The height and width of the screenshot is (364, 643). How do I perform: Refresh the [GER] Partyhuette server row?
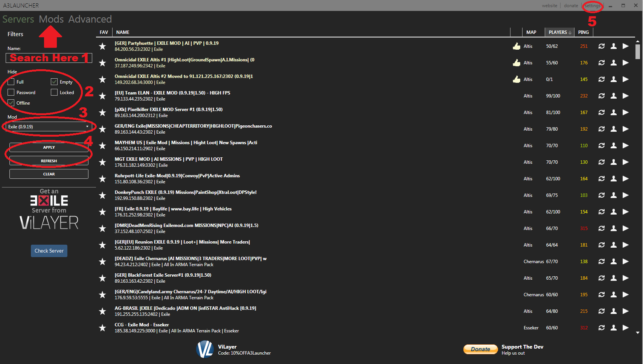[x=602, y=46]
